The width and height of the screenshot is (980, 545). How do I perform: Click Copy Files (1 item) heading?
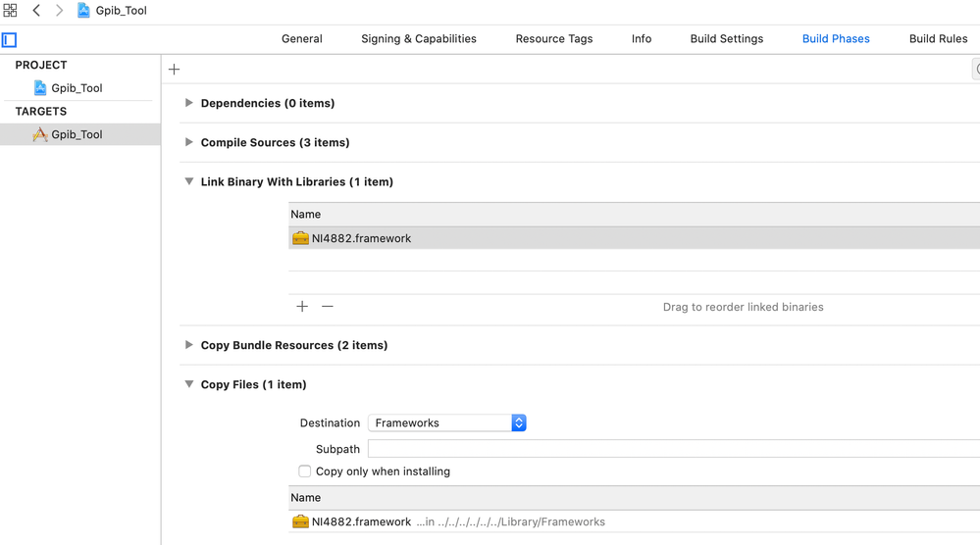coord(253,384)
